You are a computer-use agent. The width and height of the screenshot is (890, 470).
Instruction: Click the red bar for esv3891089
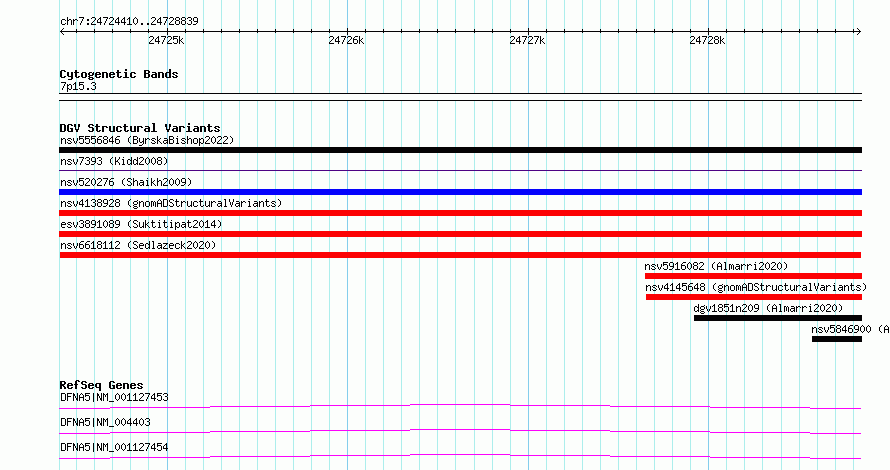(x=460, y=234)
